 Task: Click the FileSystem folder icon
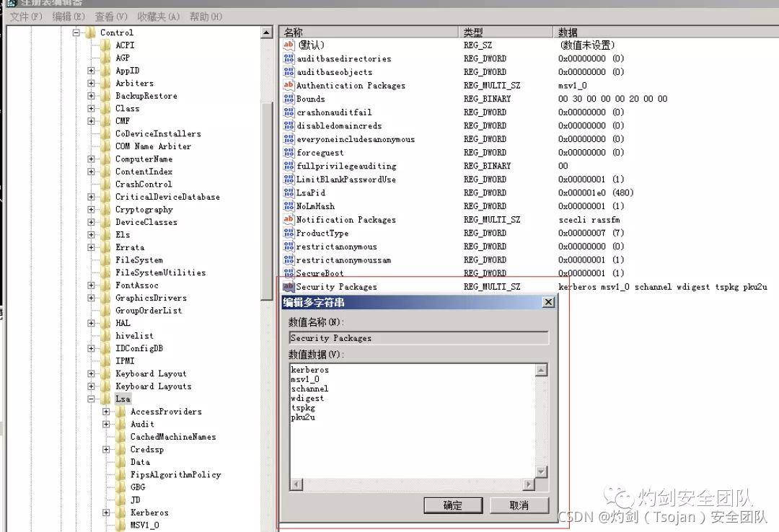pos(105,260)
